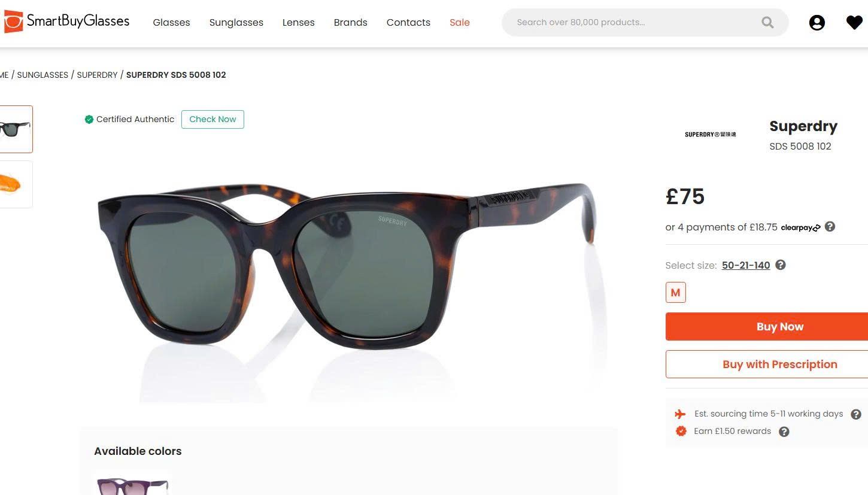Click the search magnifier icon

[767, 23]
